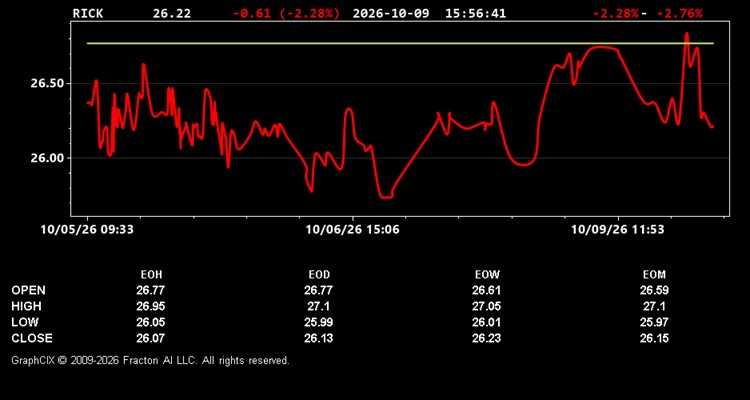Pick the EOW low value 26.01
Image resolution: width=750 pixels, height=400 pixels.
point(486,322)
